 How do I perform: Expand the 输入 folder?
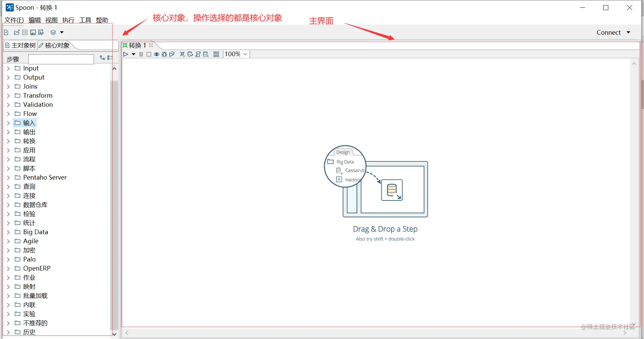pyautogui.click(x=8, y=123)
